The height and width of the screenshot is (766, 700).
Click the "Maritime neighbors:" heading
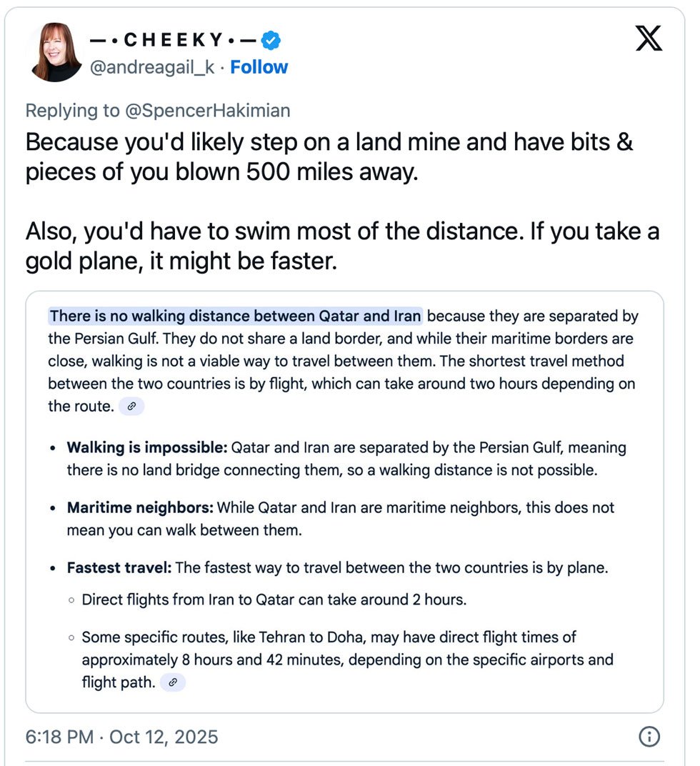pyautogui.click(x=140, y=508)
